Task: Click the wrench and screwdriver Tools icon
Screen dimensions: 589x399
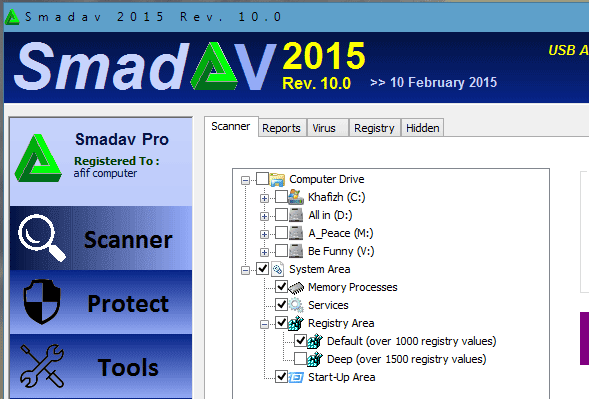Action: (42, 366)
